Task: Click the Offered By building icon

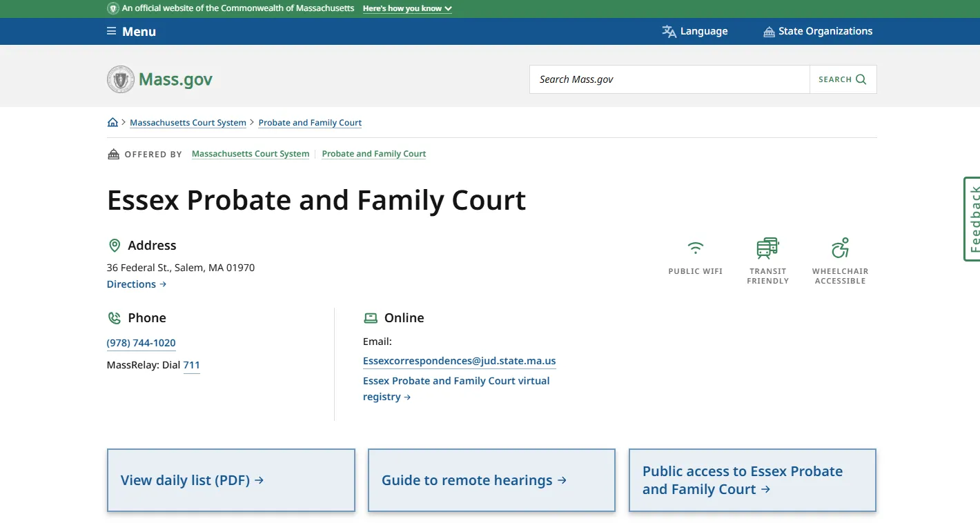Action: click(x=114, y=154)
